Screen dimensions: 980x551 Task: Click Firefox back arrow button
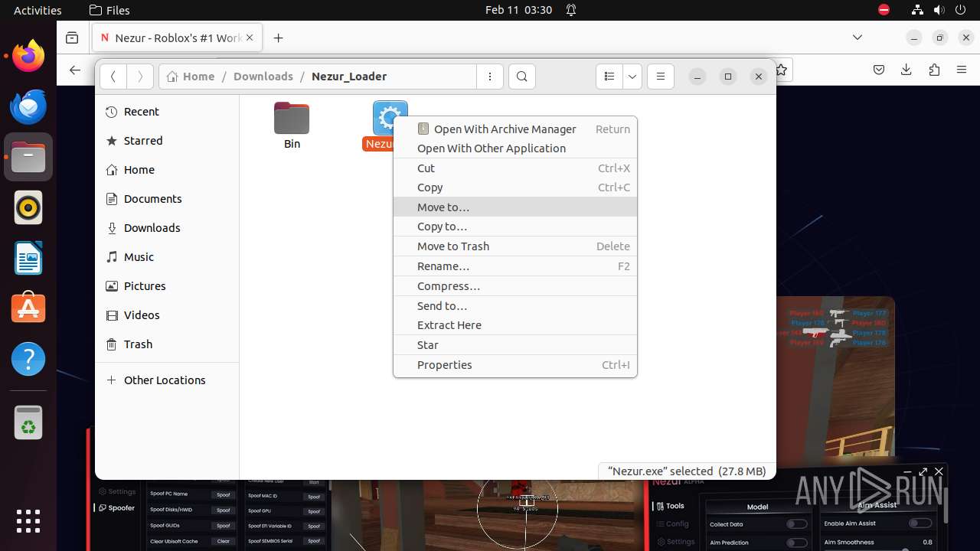pos(75,70)
